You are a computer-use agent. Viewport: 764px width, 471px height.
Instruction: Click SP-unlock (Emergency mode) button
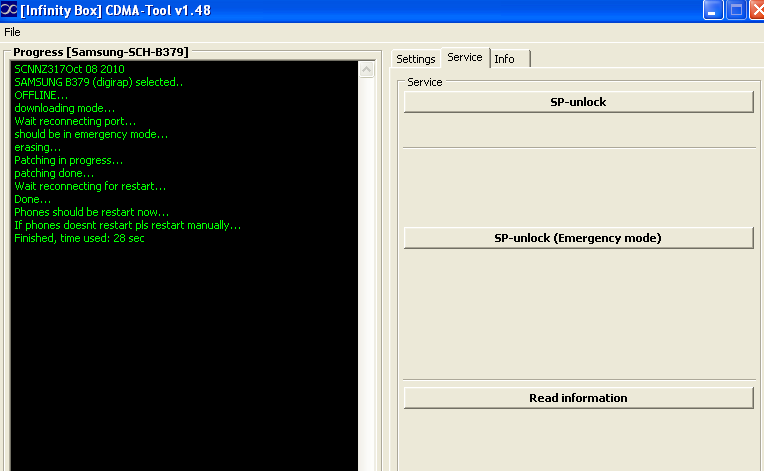(578, 238)
